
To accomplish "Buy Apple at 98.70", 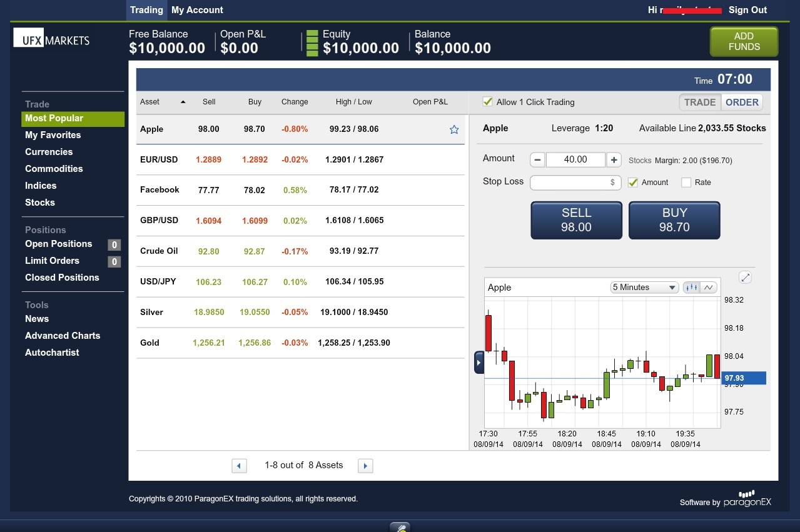I will [x=674, y=220].
